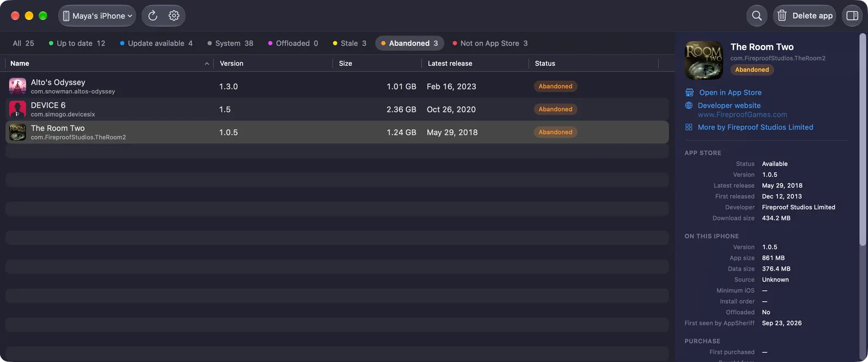Screen dimensions: 868x362
Task: Click the macOS green zoom window button
Action: (43, 16)
